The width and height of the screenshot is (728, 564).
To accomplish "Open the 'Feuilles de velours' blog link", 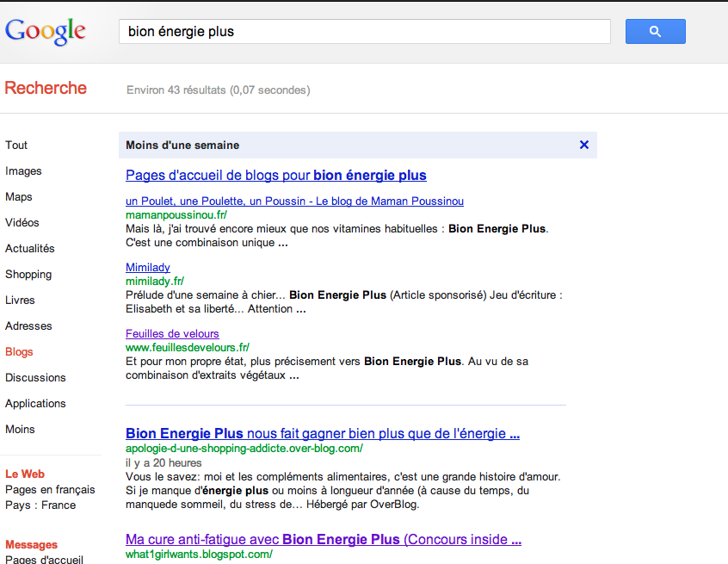I will coord(172,333).
